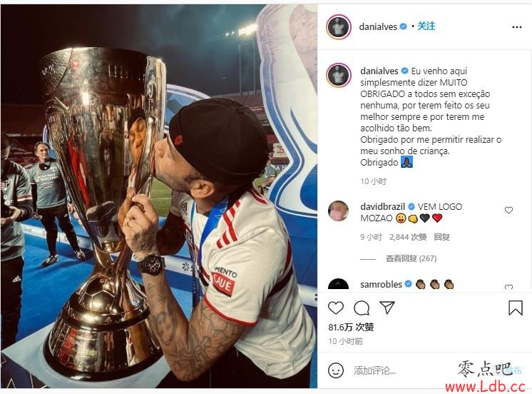This screenshot has width=532, height=394.
Task: Expand 查看回复 (267) replies
Action: pyautogui.click(x=411, y=259)
